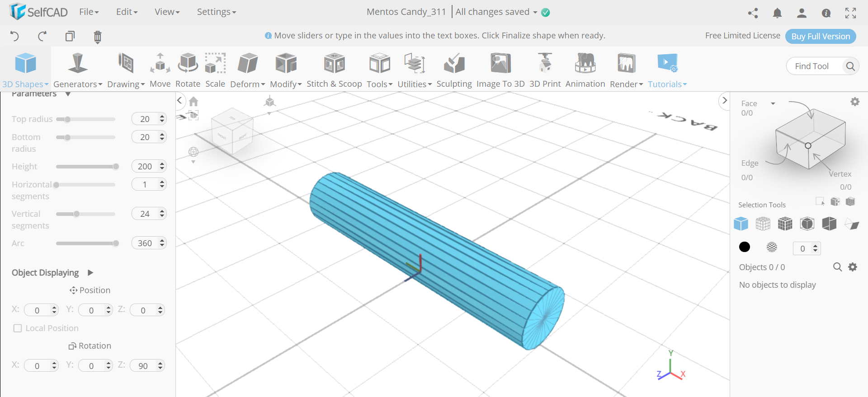Open the Modify dropdown
This screenshot has width=868, height=397.
click(286, 70)
